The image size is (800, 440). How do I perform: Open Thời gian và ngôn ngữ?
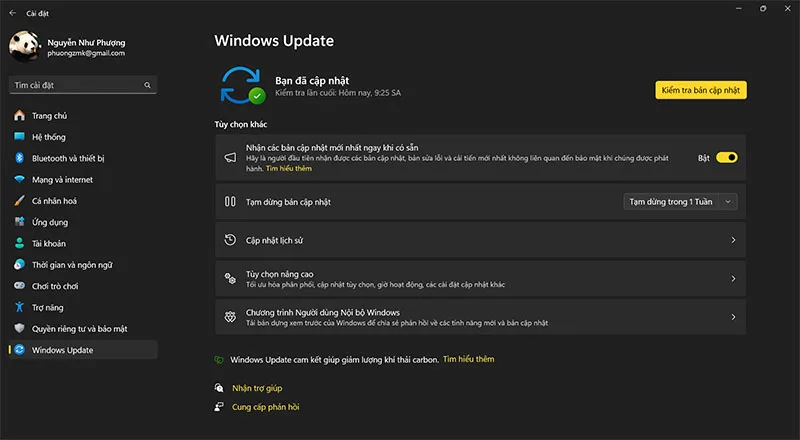[83, 264]
